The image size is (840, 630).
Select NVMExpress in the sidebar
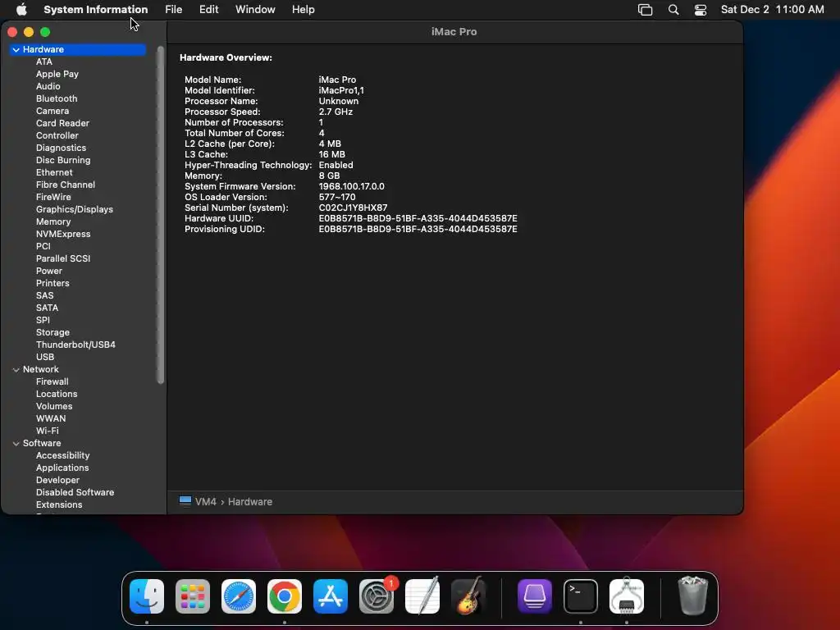[x=62, y=234]
